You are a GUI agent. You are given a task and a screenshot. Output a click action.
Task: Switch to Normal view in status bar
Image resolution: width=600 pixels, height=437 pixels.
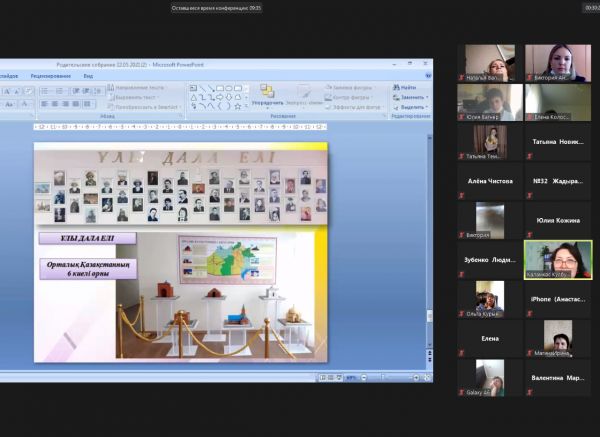click(x=322, y=377)
